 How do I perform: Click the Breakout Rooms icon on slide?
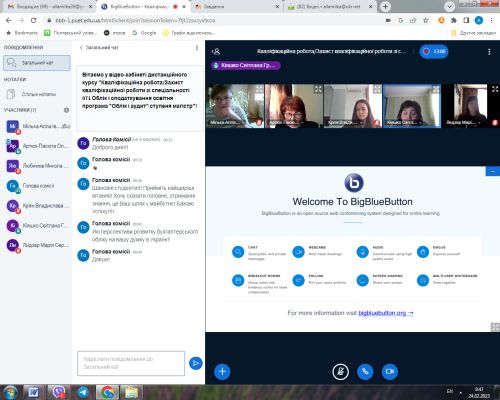pyautogui.click(x=238, y=280)
